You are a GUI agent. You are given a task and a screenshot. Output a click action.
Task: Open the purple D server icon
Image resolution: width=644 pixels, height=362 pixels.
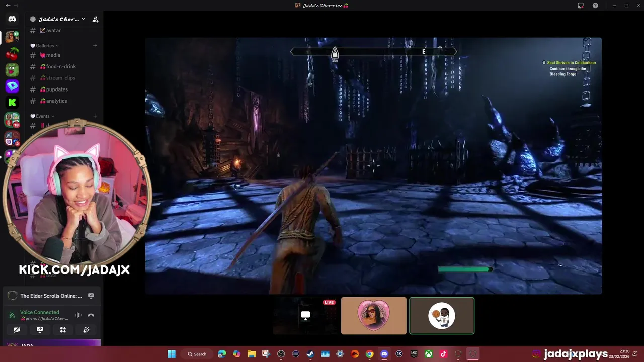(x=12, y=86)
